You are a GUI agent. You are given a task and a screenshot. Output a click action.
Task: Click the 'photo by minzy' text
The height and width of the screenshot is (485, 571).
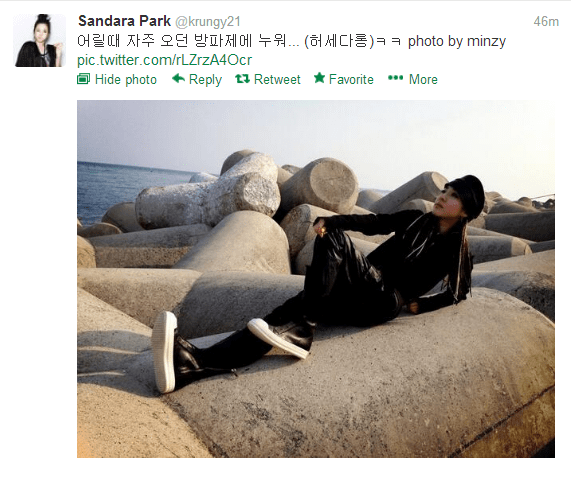(457, 41)
